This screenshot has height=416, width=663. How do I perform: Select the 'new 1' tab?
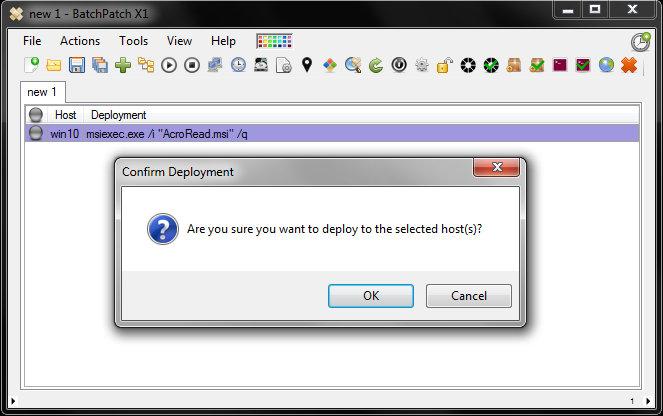[42, 92]
